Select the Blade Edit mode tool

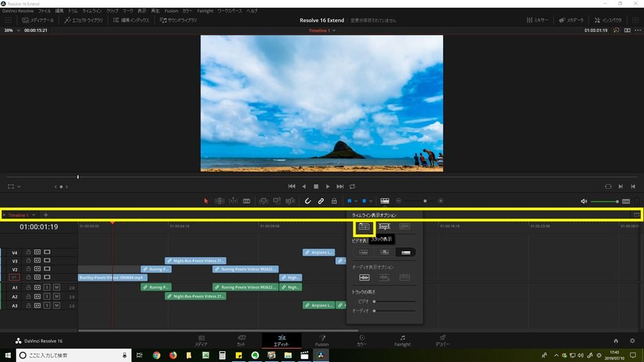pos(247,200)
